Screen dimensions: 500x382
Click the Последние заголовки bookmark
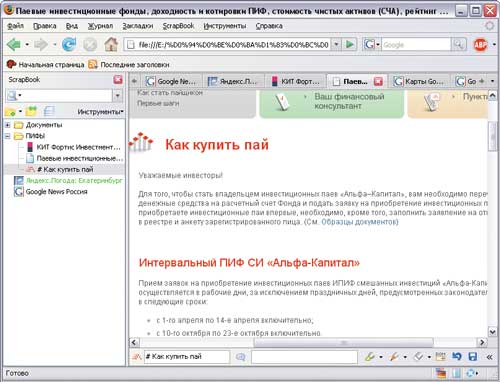(129, 65)
